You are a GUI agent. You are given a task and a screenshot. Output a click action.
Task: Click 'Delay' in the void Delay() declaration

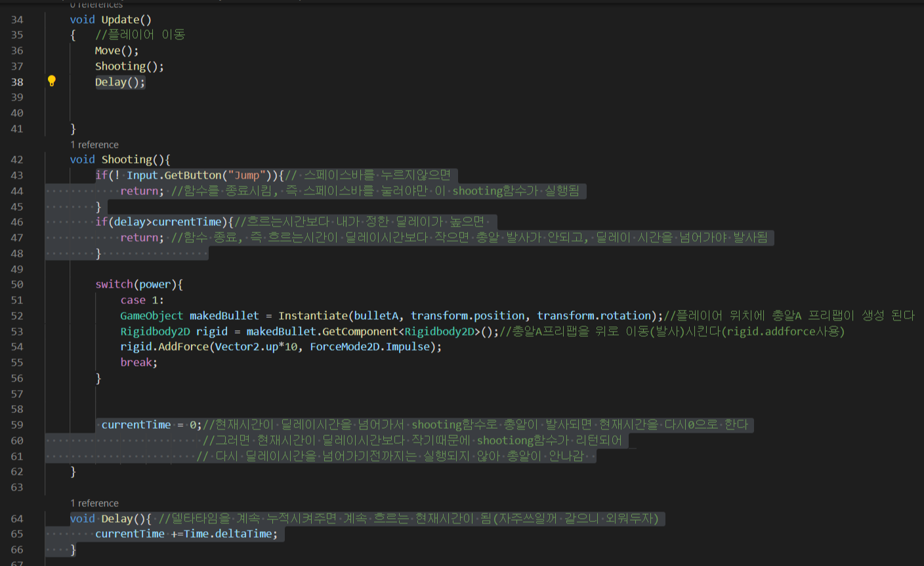pyautogui.click(x=117, y=519)
